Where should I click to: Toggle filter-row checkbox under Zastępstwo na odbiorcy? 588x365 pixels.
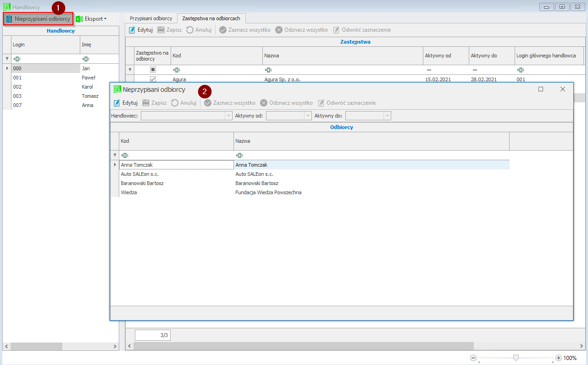[153, 70]
